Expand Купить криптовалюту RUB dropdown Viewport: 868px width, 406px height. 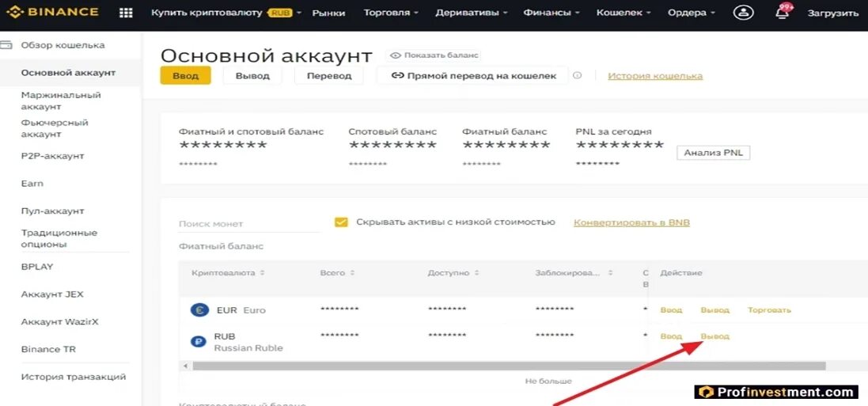226,13
